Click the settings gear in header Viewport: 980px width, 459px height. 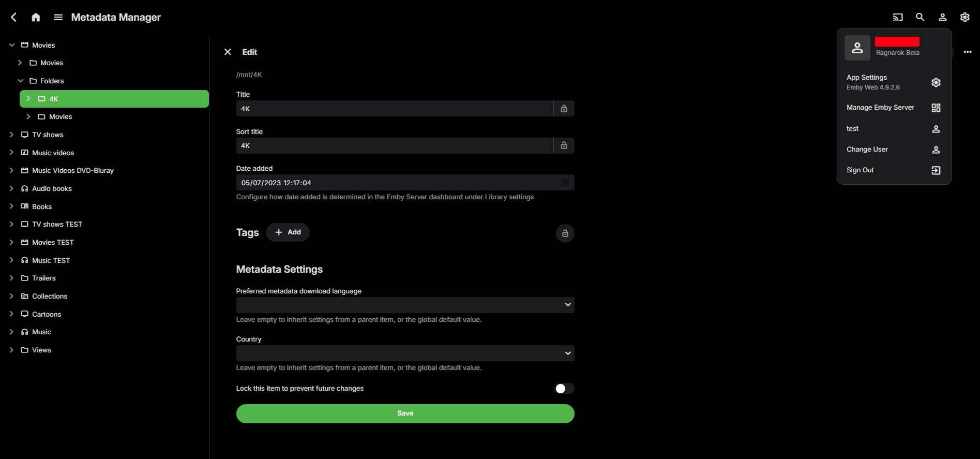[x=964, y=17]
